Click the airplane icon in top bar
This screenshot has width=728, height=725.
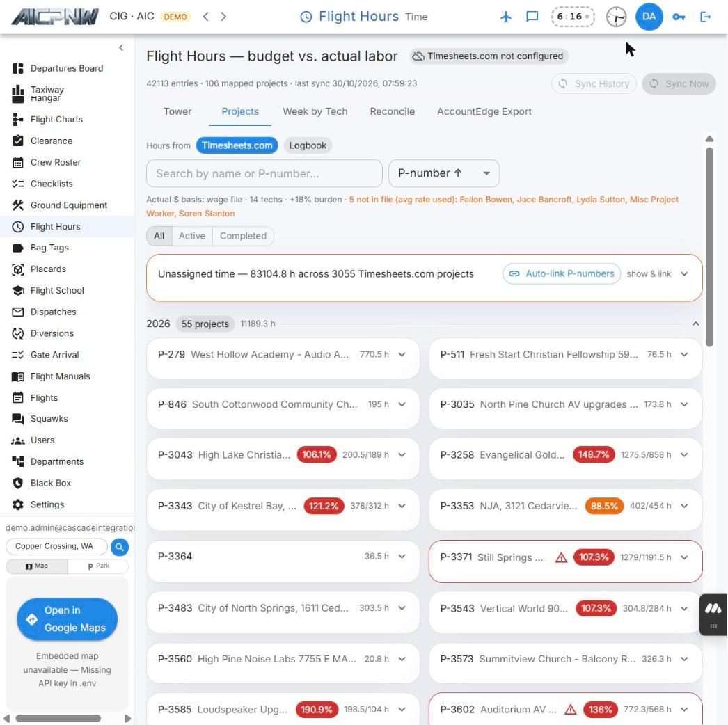[x=506, y=17]
